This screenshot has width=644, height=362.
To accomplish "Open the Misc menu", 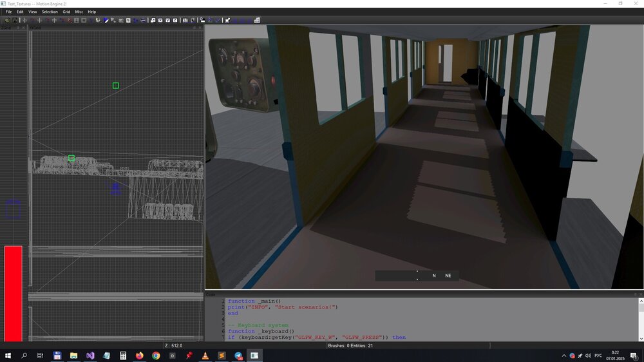I will [x=79, y=12].
